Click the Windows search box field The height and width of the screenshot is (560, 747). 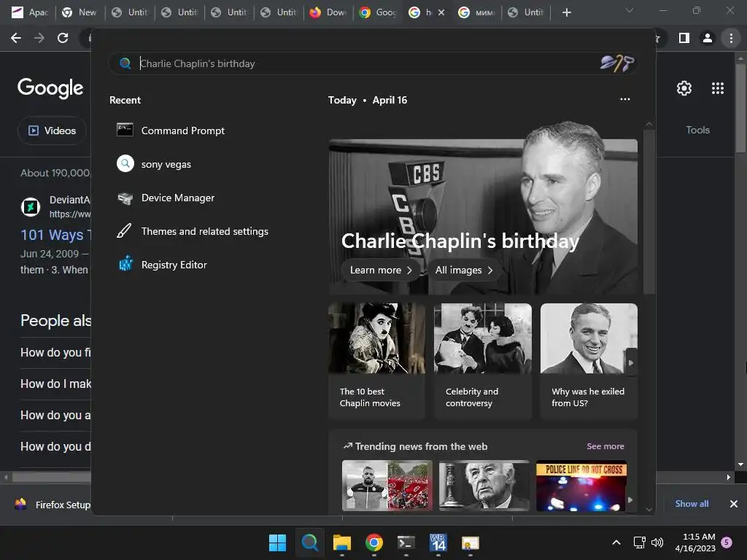(x=373, y=63)
